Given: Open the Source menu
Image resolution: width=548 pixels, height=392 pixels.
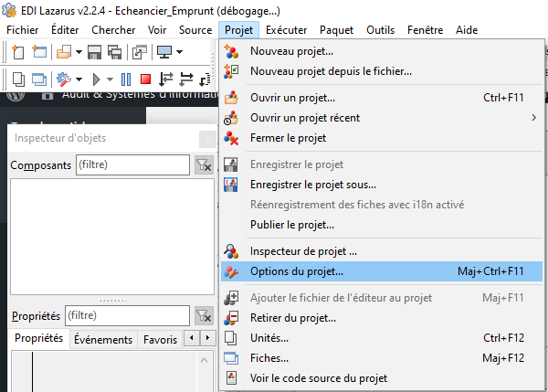Looking at the screenshot, I should [x=195, y=30].
